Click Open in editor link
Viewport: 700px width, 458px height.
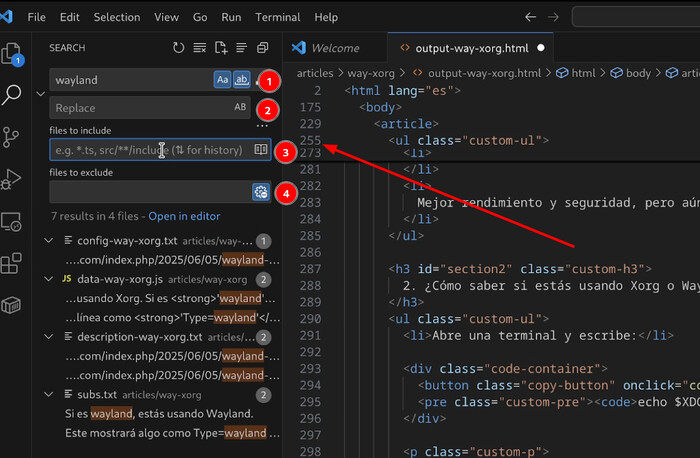click(184, 216)
